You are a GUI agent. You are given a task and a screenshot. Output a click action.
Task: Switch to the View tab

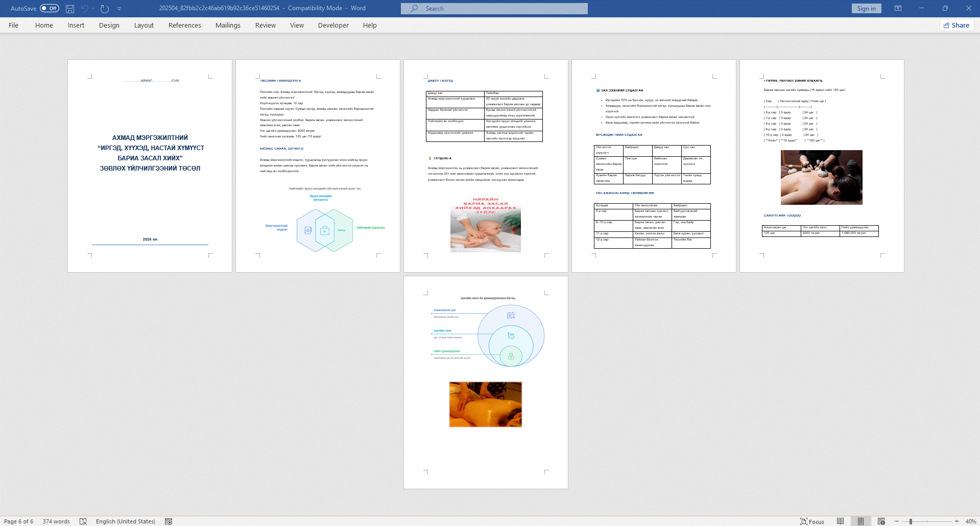pyautogui.click(x=297, y=25)
